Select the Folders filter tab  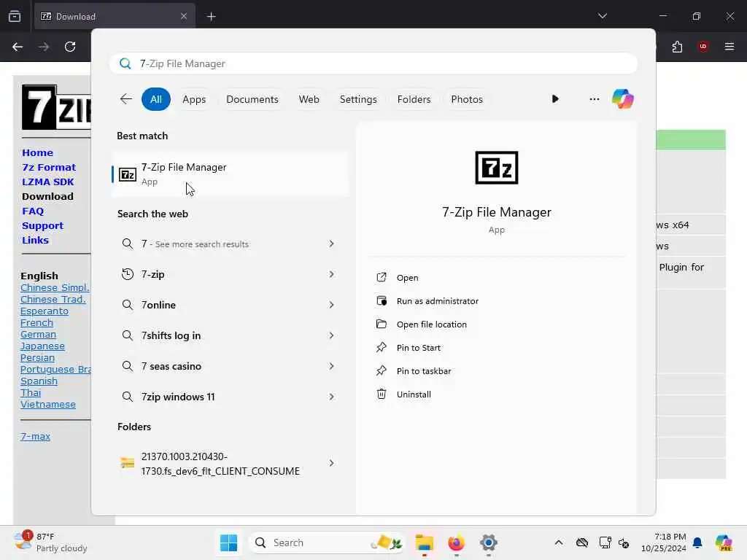pos(414,99)
